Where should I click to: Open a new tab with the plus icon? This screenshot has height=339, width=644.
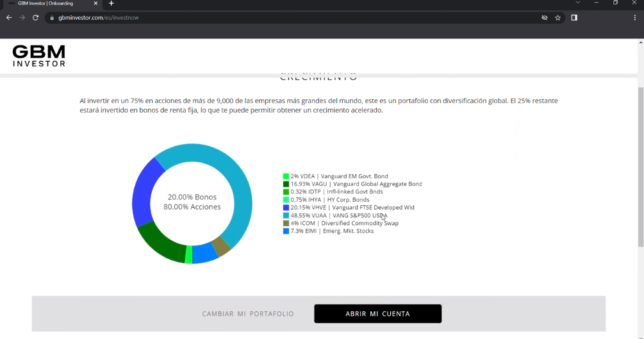(111, 4)
